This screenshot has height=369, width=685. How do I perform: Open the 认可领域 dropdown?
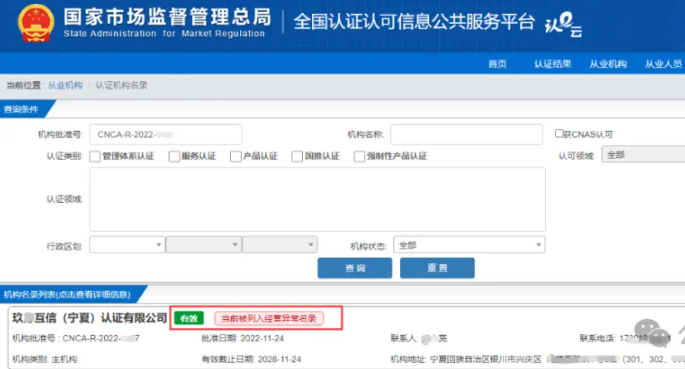tap(643, 155)
